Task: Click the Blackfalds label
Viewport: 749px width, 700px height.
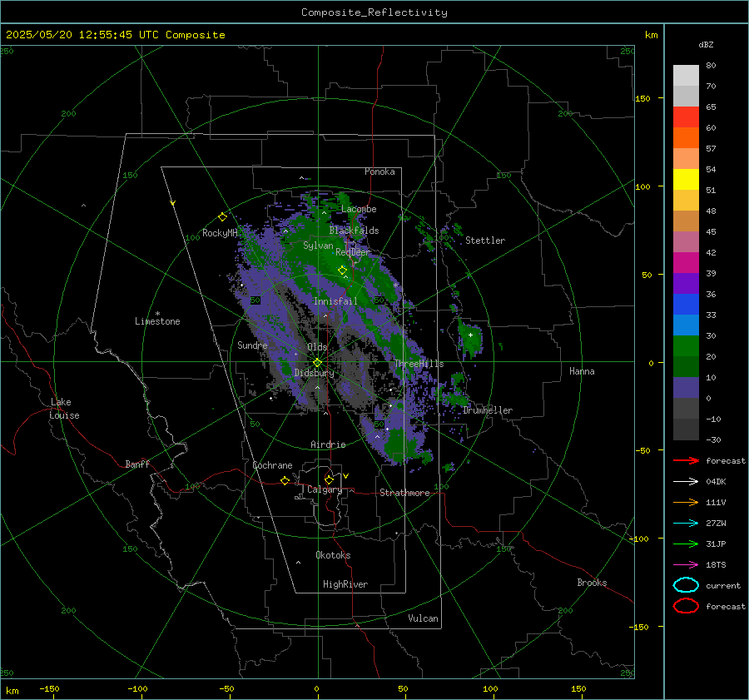Action: pyautogui.click(x=354, y=231)
